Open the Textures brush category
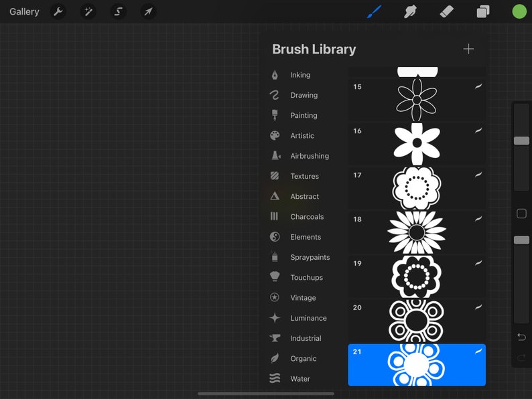This screenshot has width=532, height=399. click(304, 176)
